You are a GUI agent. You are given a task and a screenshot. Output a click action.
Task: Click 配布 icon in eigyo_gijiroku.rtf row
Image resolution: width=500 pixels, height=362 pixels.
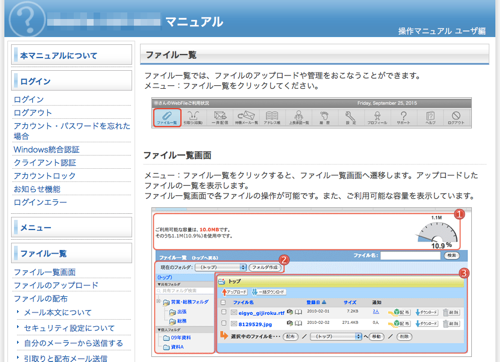(399, 312)
